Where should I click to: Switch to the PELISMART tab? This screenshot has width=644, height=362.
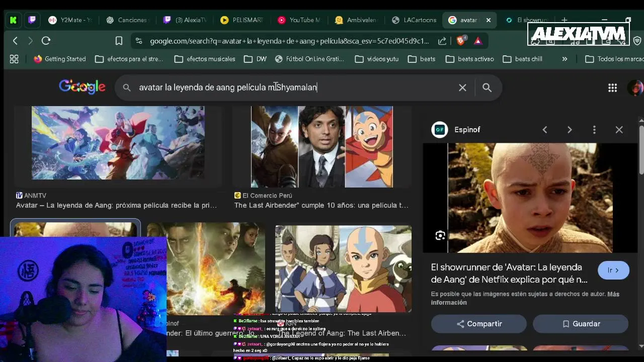click(x=243, y=20)
